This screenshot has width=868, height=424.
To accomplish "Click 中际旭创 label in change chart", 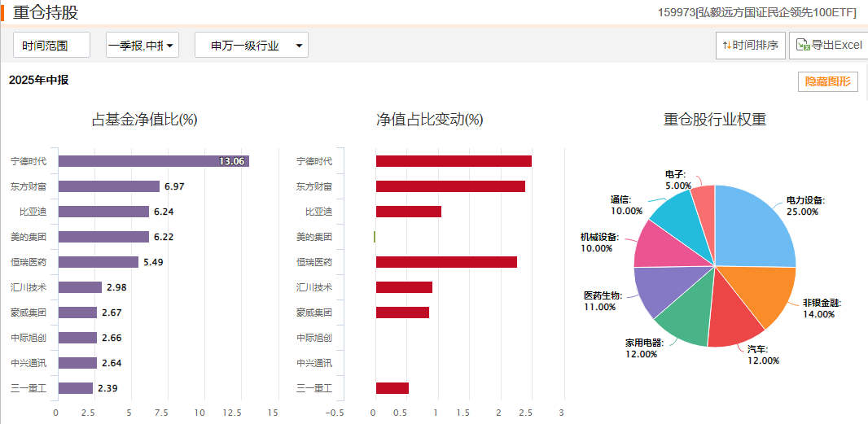I will pos(314,338).
